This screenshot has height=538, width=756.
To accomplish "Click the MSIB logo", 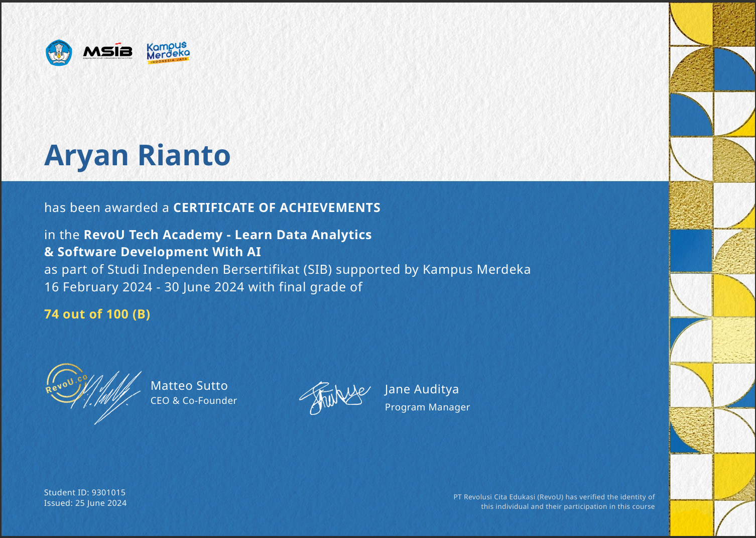I will click(107, 51).
